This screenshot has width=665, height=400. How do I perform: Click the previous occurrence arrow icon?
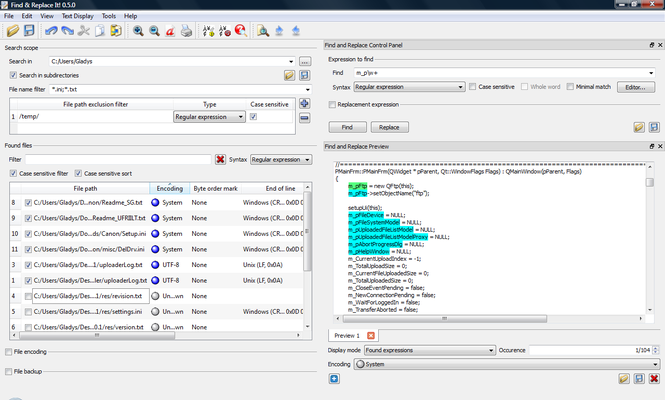[296, 31]
